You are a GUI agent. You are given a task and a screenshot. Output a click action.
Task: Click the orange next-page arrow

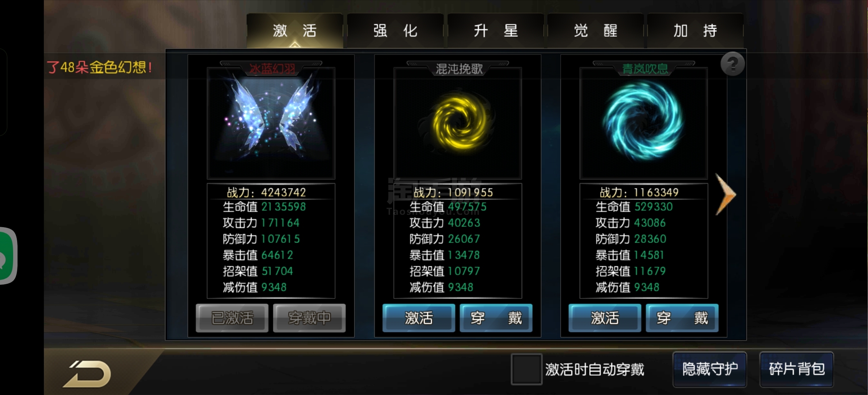point(725,194)
